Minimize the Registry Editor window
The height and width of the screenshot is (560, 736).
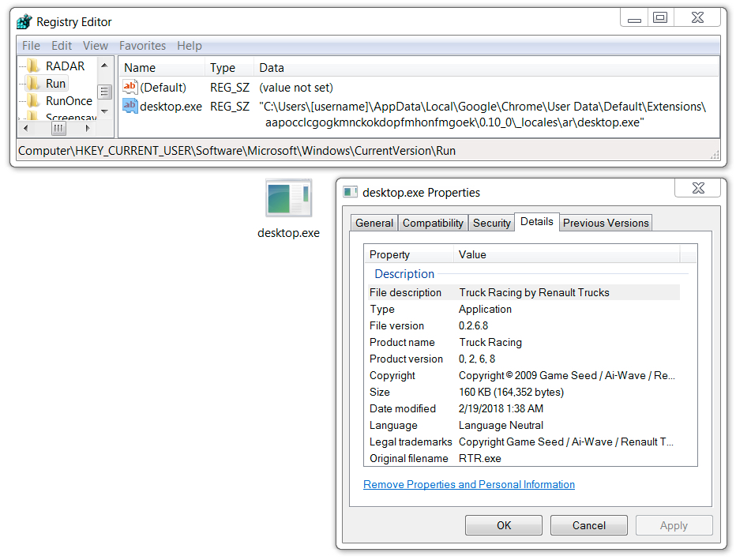click(634, 18)
